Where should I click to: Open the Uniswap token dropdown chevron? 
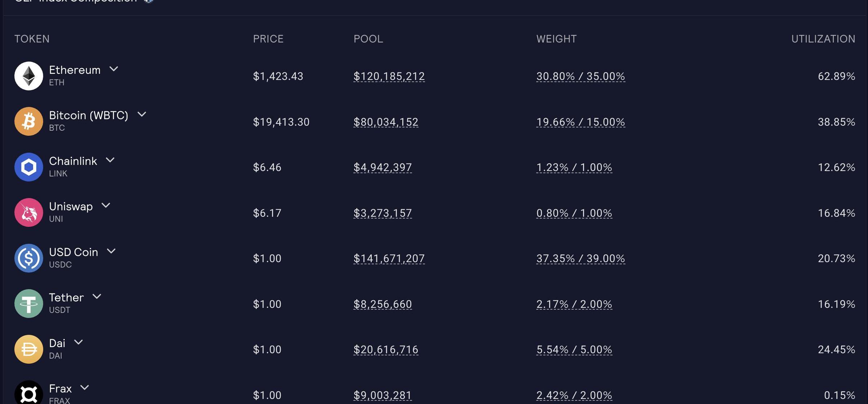point(106,205)
